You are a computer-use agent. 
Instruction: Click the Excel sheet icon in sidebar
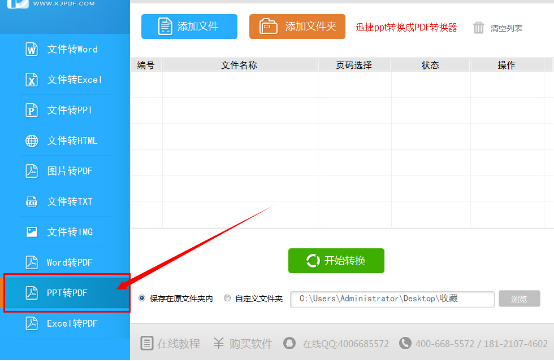(x=32, y=80)
